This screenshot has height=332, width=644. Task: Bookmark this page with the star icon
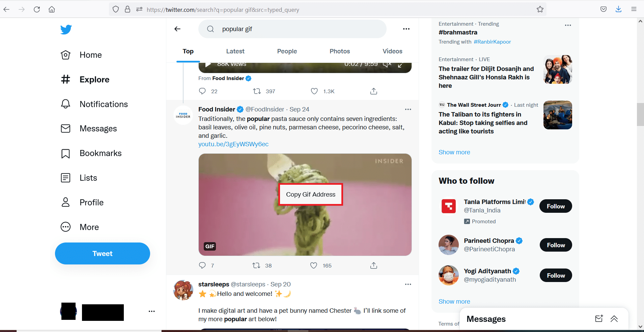pyautogui.click(x=540, y=9)
